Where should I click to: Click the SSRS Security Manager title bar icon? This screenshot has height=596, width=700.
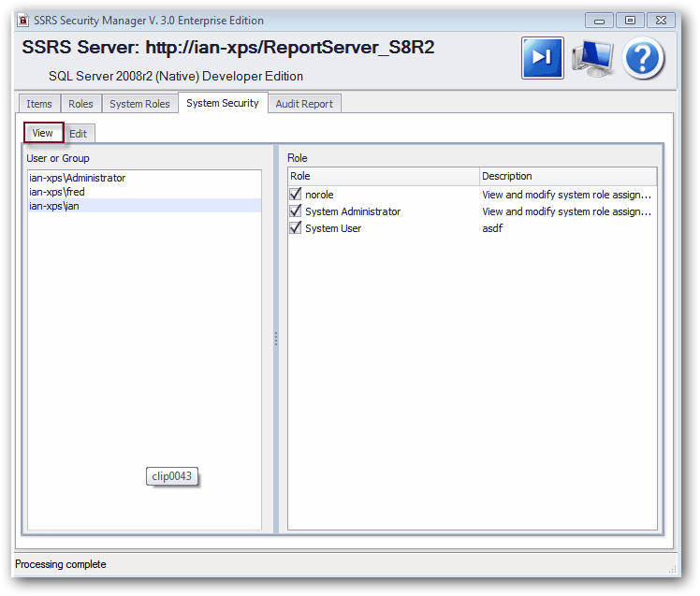click(x=23, y=21)
